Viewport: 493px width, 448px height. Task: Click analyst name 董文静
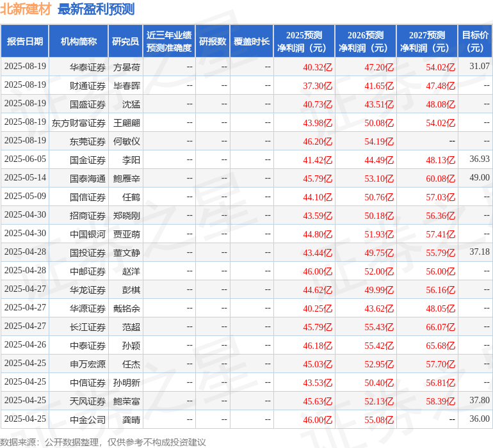[126, 253]
